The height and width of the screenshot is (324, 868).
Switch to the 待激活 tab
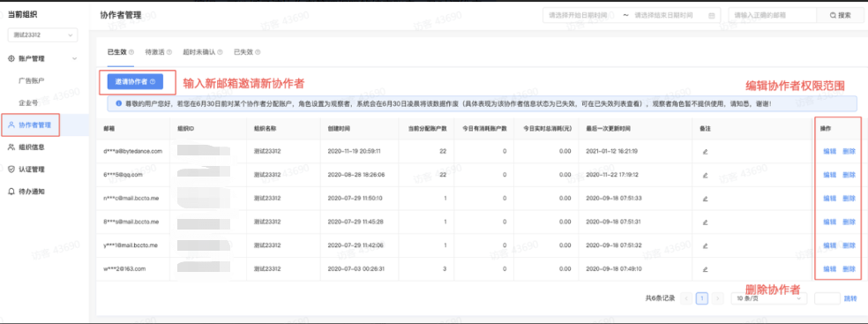[154, 52]
